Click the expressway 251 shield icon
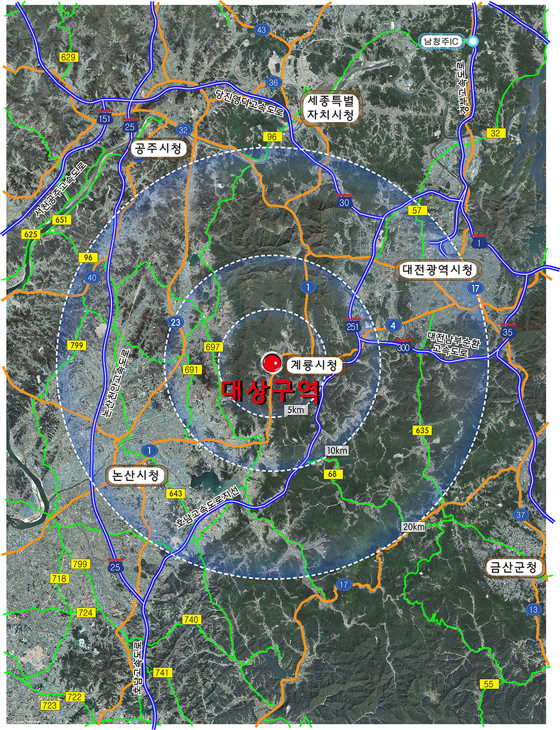Screen dimensions: 560x730 [x=353, y=326]
